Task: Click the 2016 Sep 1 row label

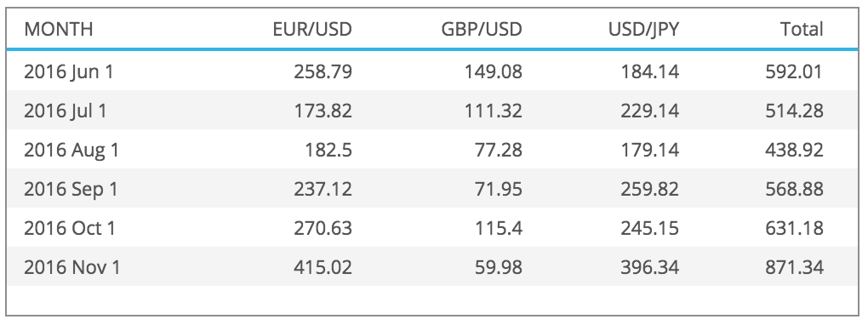Action: (71, 190)
